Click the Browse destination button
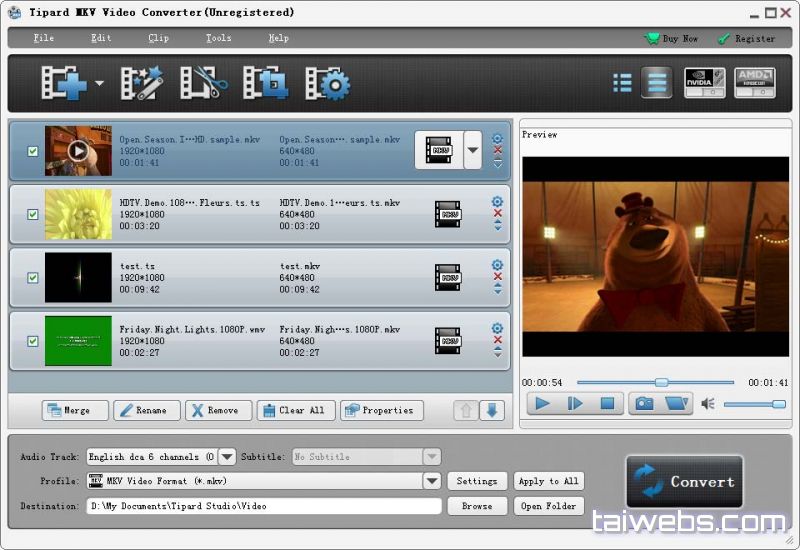800x550 pixels. click(476, 506)
